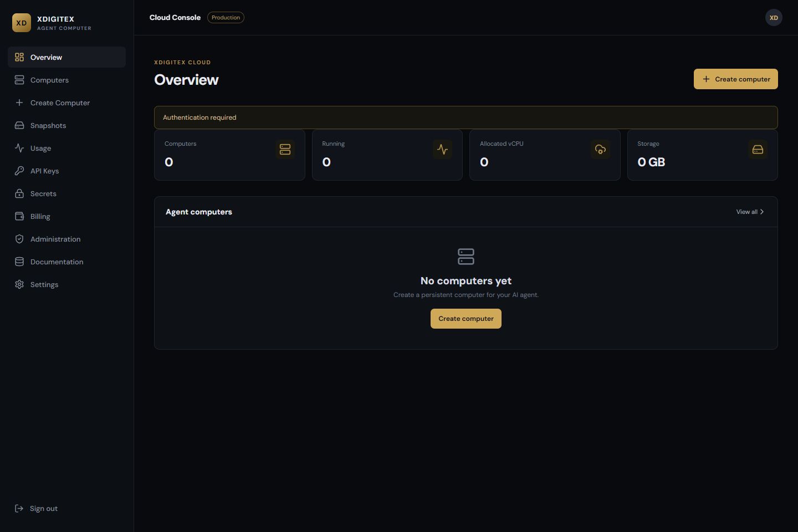Click the activity icon on Running card
Viewport: 798px width, 532px height.
click(442, 149)
